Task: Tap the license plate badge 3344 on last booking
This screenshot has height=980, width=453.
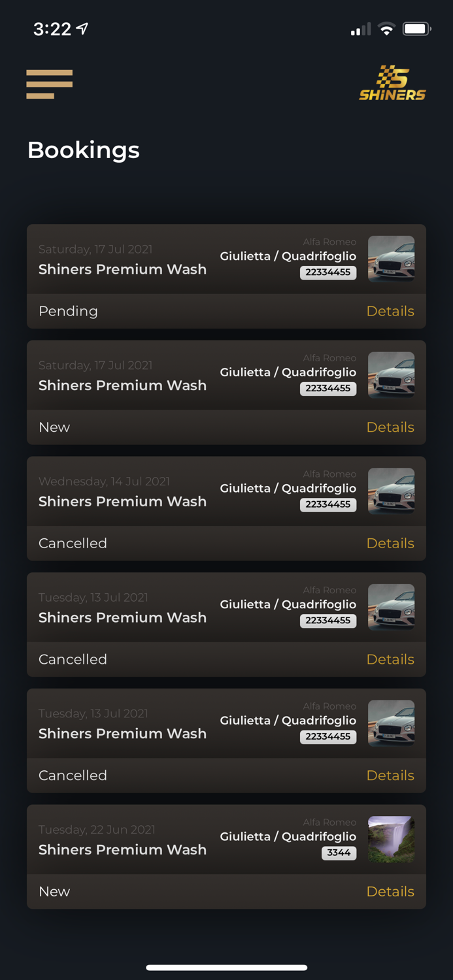Action: 339,853
